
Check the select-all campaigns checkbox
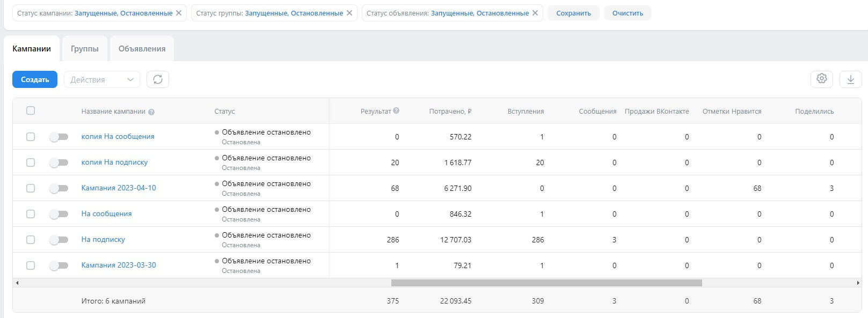[x=31, y=110]
